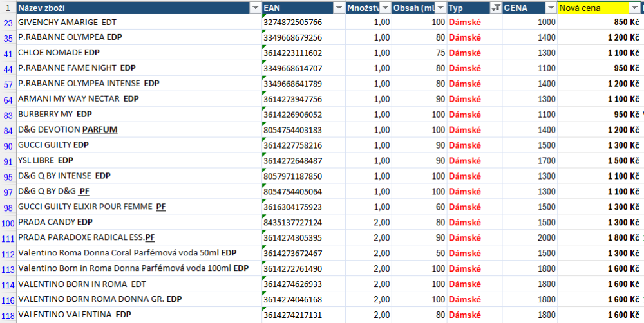
Task: Select row header 111
Action: point(8,237)
